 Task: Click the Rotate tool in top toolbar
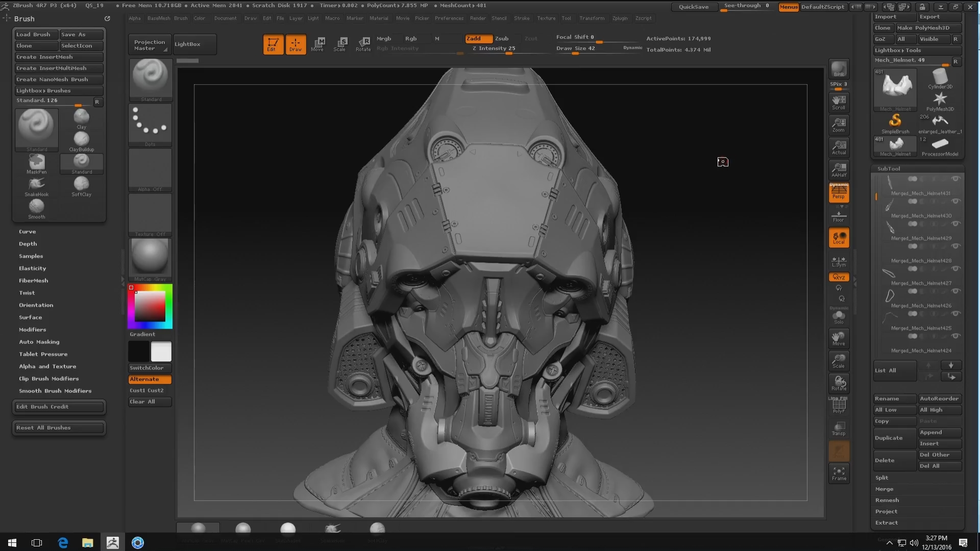pyautogui.click(x=363, y=44)
